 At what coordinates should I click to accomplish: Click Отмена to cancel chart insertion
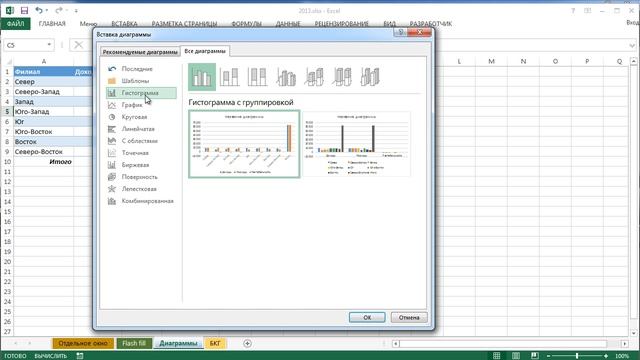tap(409, 318)
